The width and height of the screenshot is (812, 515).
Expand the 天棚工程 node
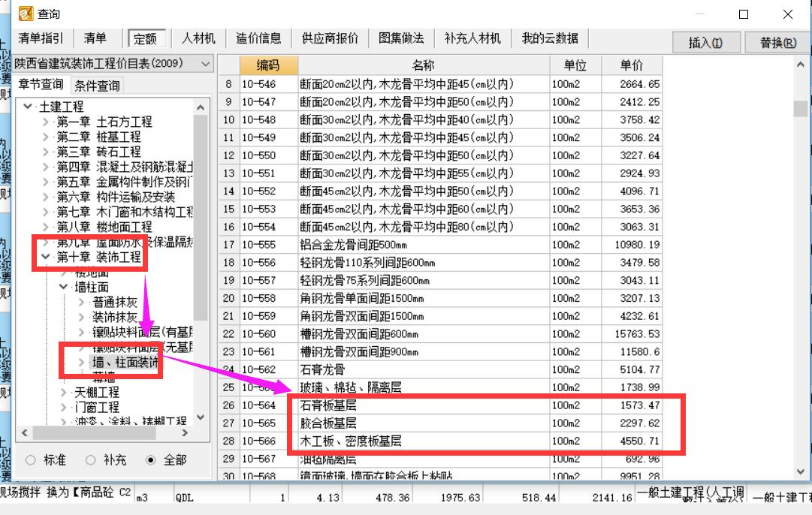coord(64,393)
